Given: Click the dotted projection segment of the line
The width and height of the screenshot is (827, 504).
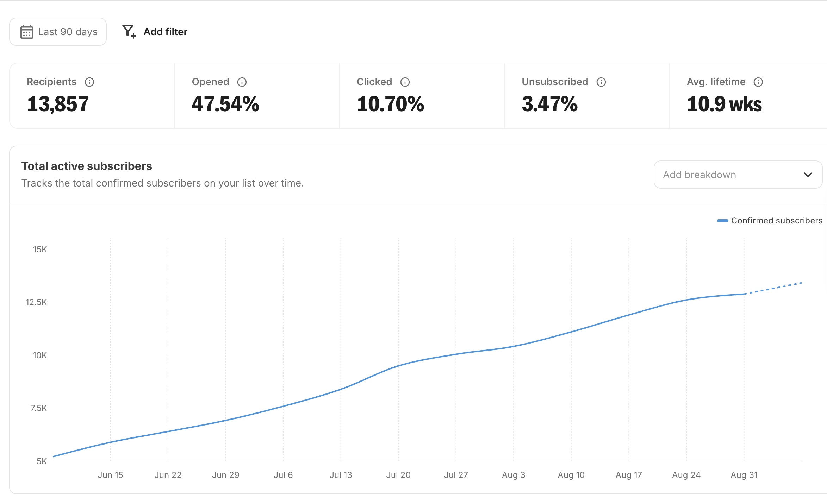Looking at the screenshot, I should [x=773, y=288].
